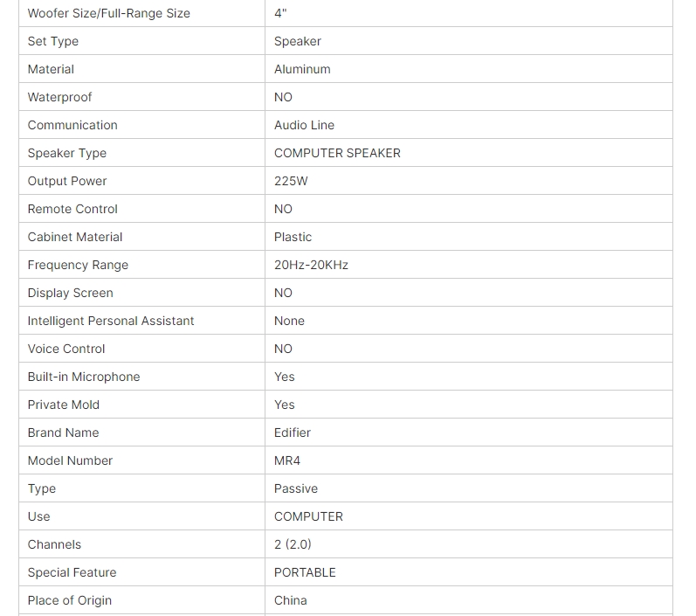Click the "Built-in Microphone" label
696x616 pixels.
[84, 377]
